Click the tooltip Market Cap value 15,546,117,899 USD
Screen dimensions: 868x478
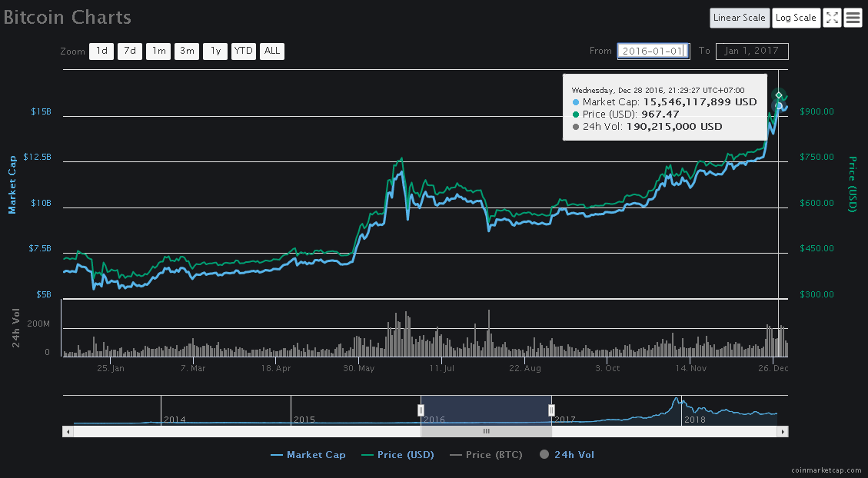pos(700,102)
